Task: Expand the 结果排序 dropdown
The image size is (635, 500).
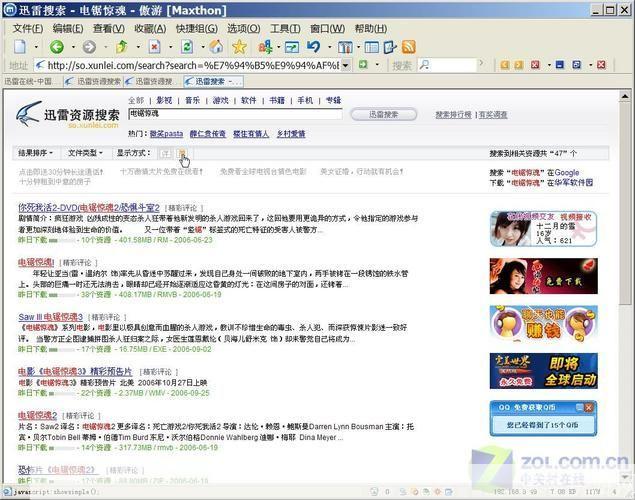Action: point(36,153)
